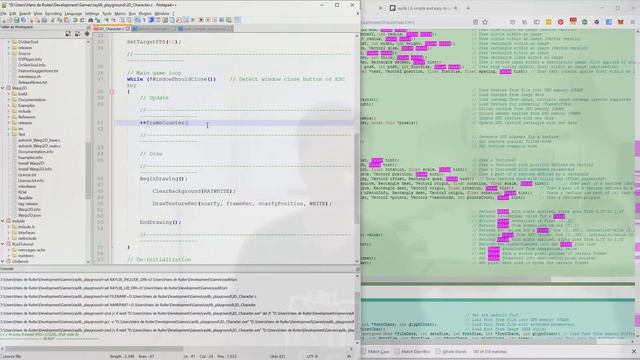Collapse the while loop fold marker in editor
The width and height of the screenshot is (640, 360).
coord(111,92)
